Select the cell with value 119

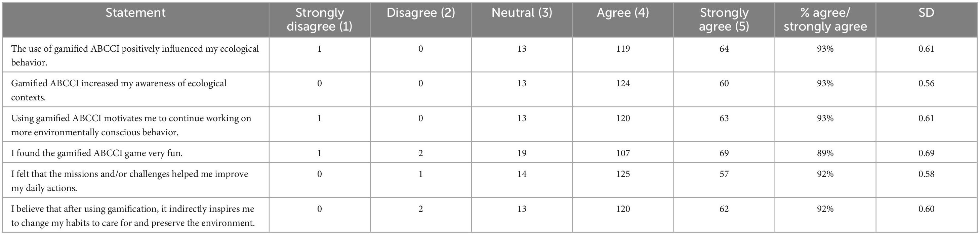tap(623, 49)
